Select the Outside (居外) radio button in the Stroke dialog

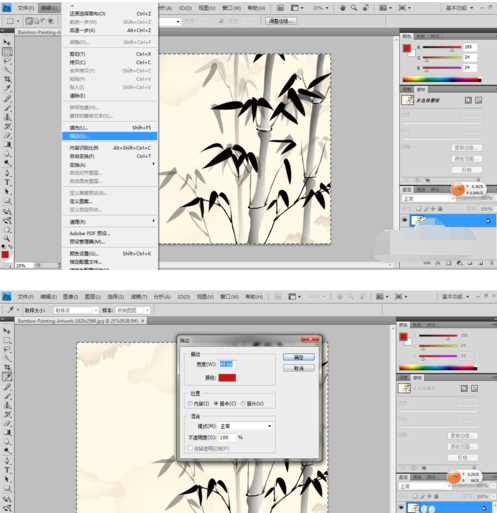(243, 404)
